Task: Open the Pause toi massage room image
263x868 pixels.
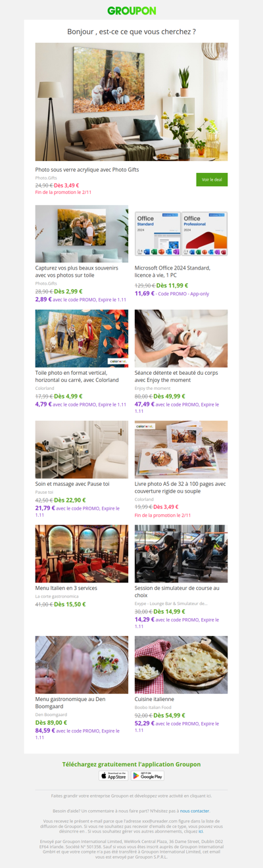Action: point(82,450)
